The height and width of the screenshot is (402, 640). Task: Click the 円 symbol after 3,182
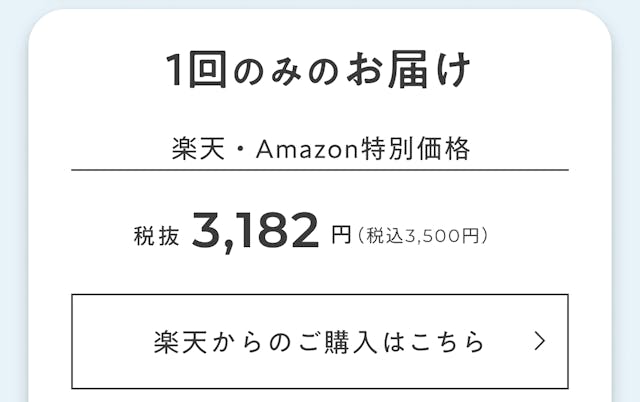[x=341, y=236]
